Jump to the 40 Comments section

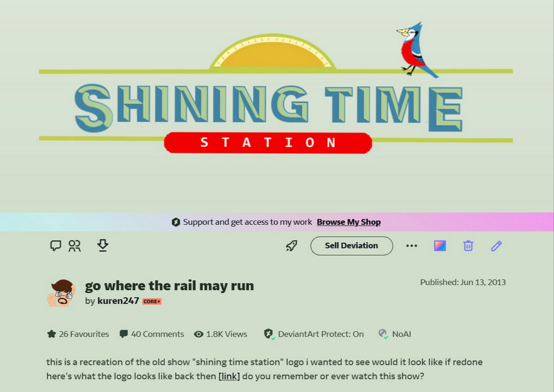(152, 334)
